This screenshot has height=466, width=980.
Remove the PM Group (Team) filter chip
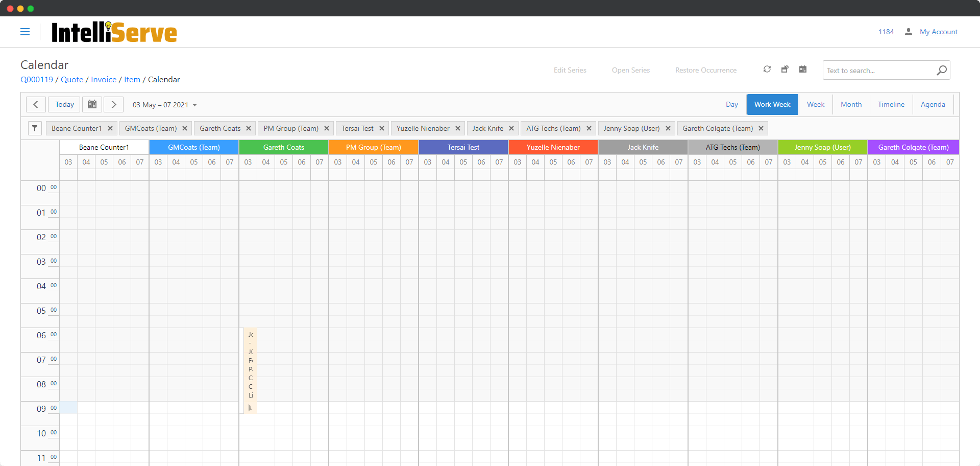coord(327,128)
